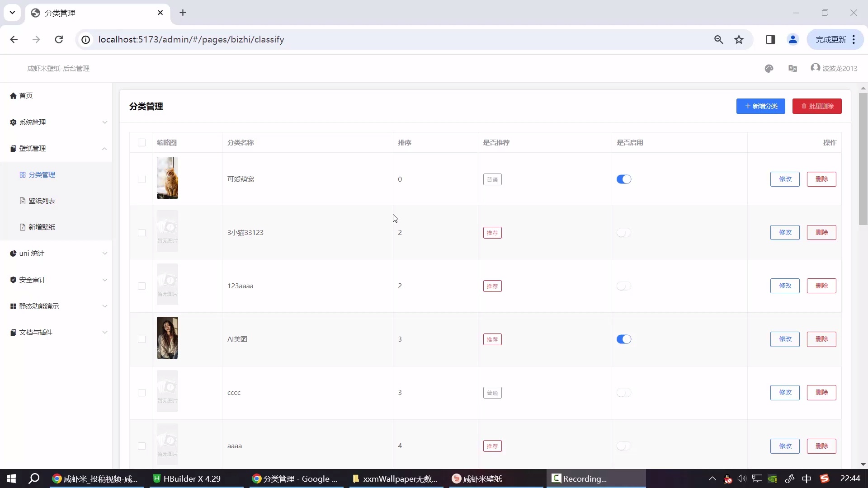Click 删除 for the AI美图 row
868x488 pixels.
[821, 339]
